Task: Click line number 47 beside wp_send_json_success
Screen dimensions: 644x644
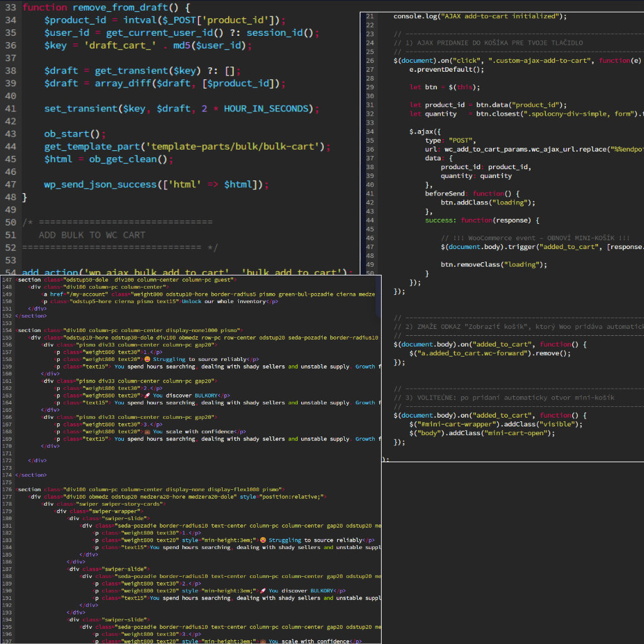Action: pos(9,185)
